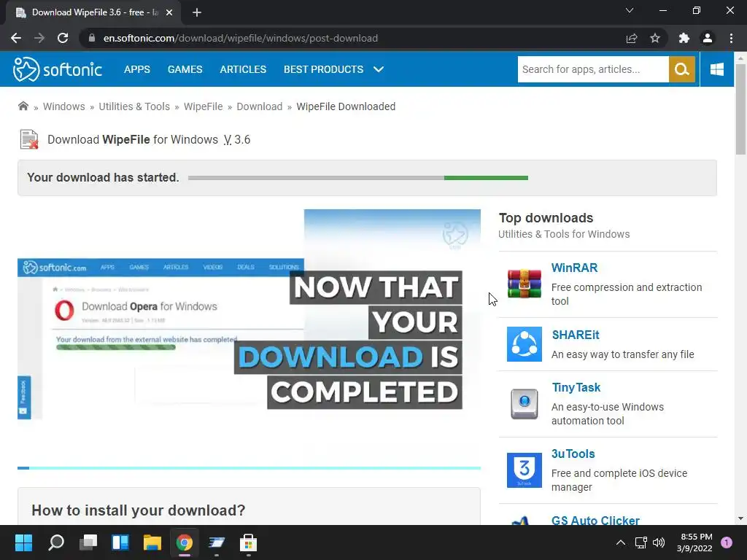Open the SHAREit title link

point(576,335)
